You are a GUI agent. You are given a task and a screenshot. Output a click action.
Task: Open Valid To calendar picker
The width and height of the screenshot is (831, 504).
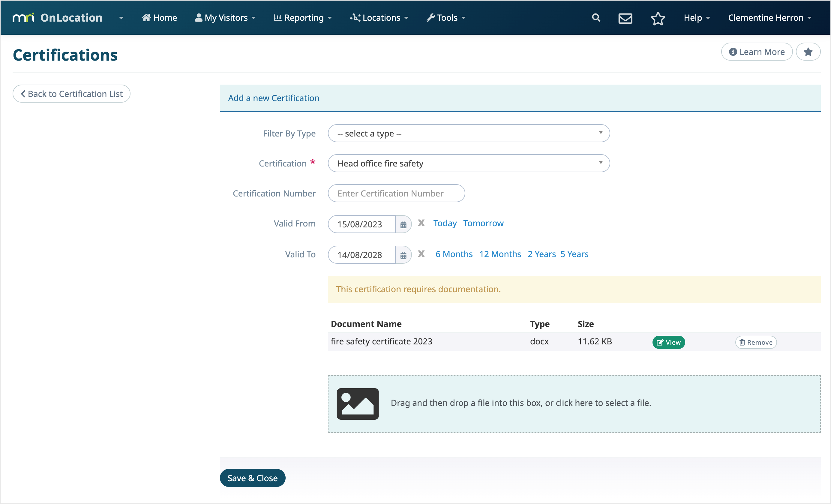point(403,255)
